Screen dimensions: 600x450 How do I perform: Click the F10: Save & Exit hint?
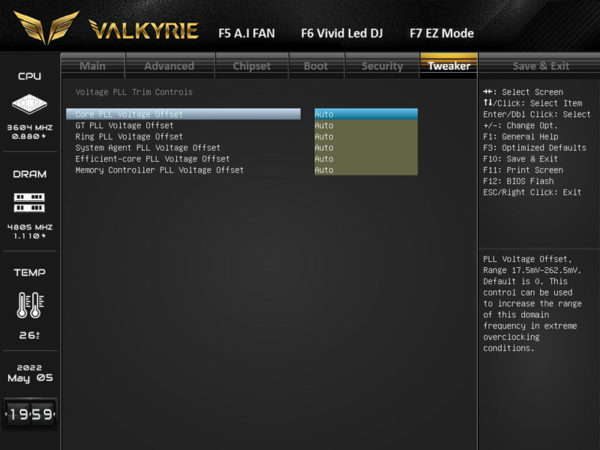click(x=520, y=159)
